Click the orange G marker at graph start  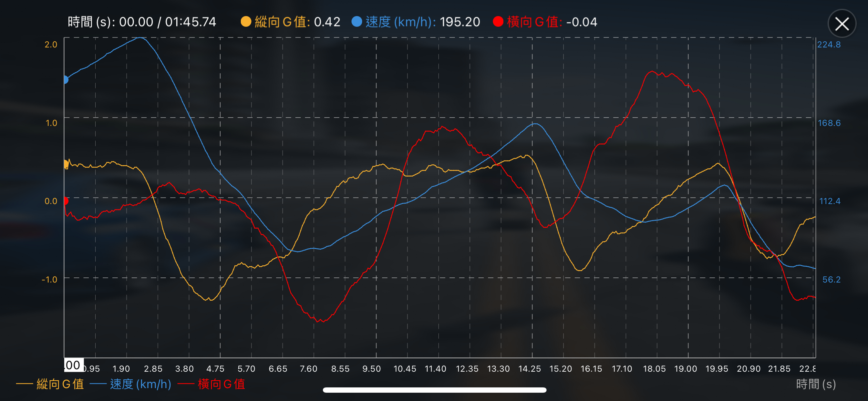pyautogui.click(x=66, y=164)
